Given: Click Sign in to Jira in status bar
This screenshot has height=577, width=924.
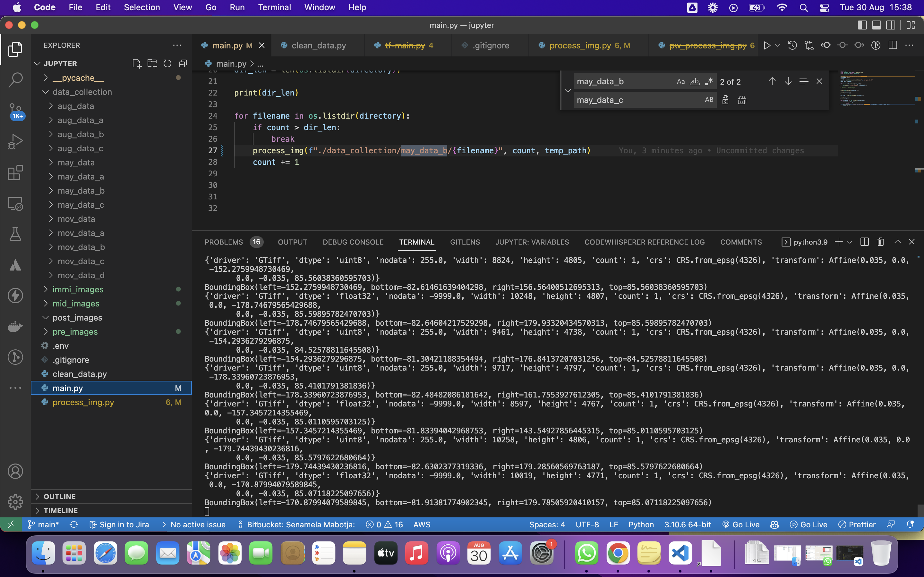Looking at the screenshot, I should tap(119, 524).
